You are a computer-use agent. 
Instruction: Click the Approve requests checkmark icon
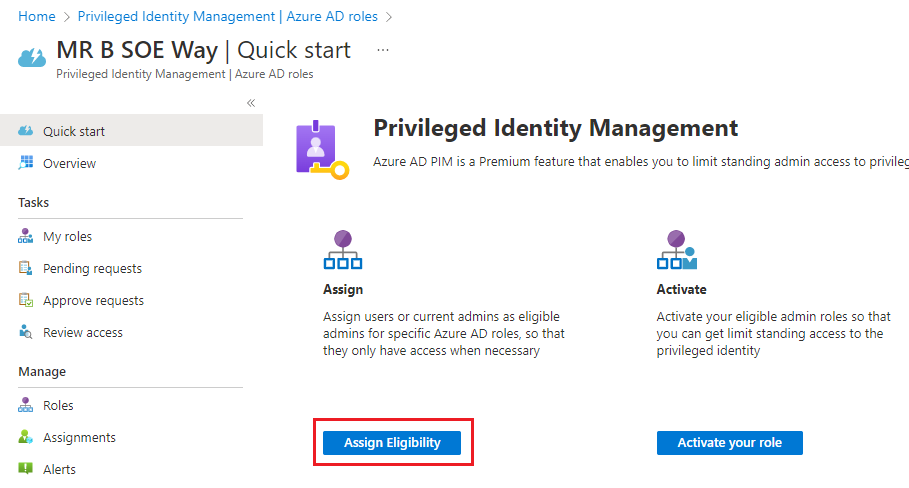[x=26, y=300]
